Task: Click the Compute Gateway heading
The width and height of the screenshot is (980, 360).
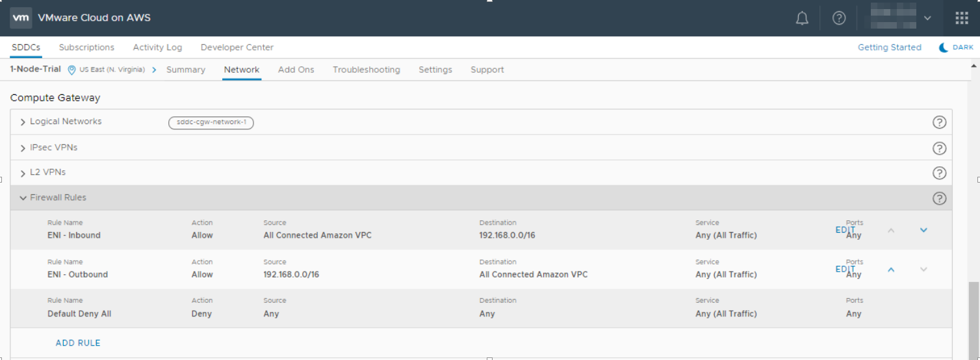Action: coord(55,98)
